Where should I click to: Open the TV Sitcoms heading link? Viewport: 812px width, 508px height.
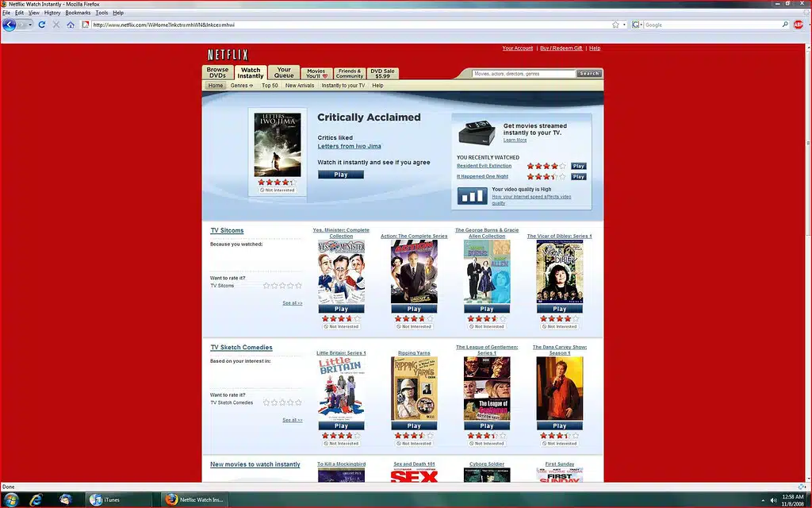pyautogui.click(x=227, y=231)
